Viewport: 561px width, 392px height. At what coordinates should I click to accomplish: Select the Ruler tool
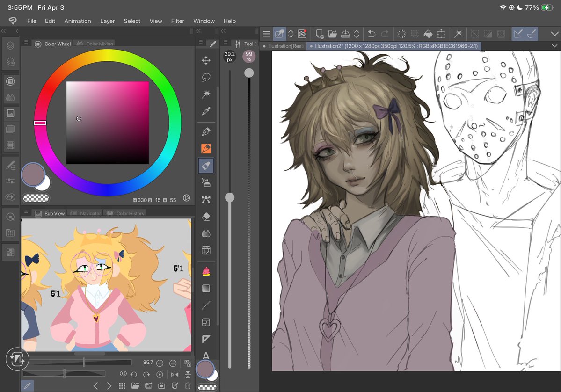(206, 339)
